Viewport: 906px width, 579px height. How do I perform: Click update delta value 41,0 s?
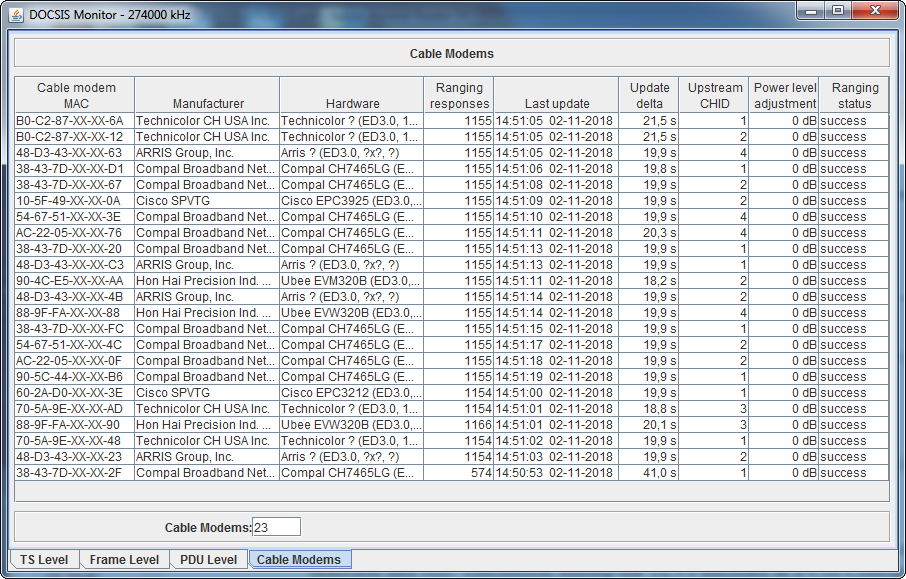[649, 473]
